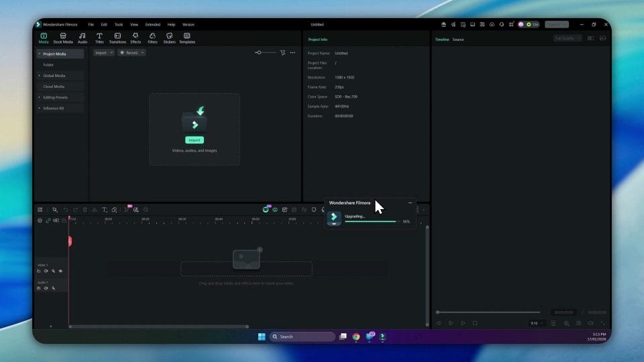Screen dimensions: 644x362
Task: Click the timeline layout grid icon
Action: point(40,210)
